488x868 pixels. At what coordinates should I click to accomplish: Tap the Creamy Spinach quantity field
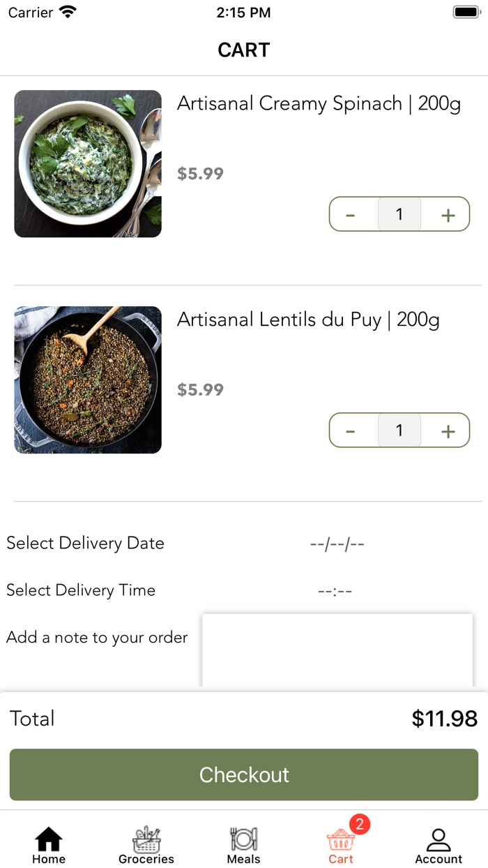399,214
